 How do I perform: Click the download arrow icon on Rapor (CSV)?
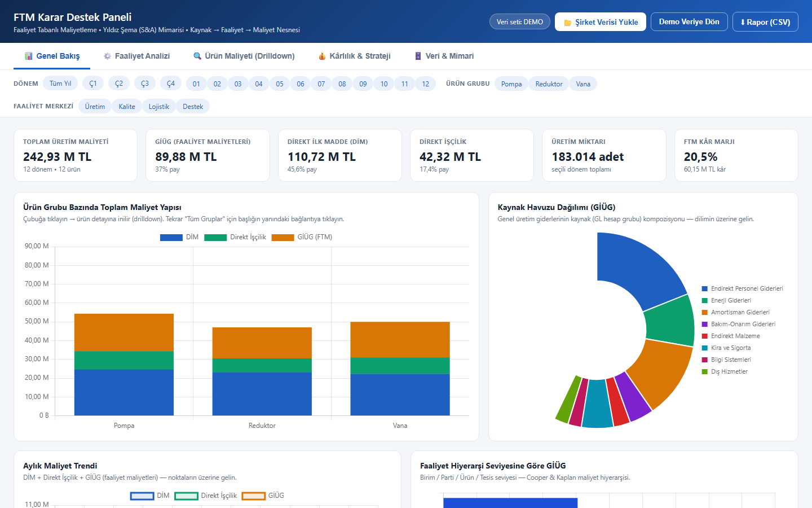point(743,22)
